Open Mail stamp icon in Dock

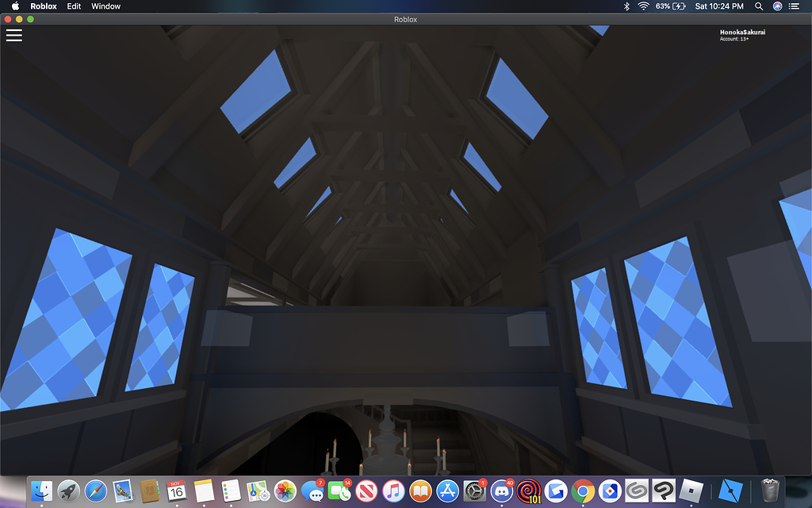[x=123, y=491]
